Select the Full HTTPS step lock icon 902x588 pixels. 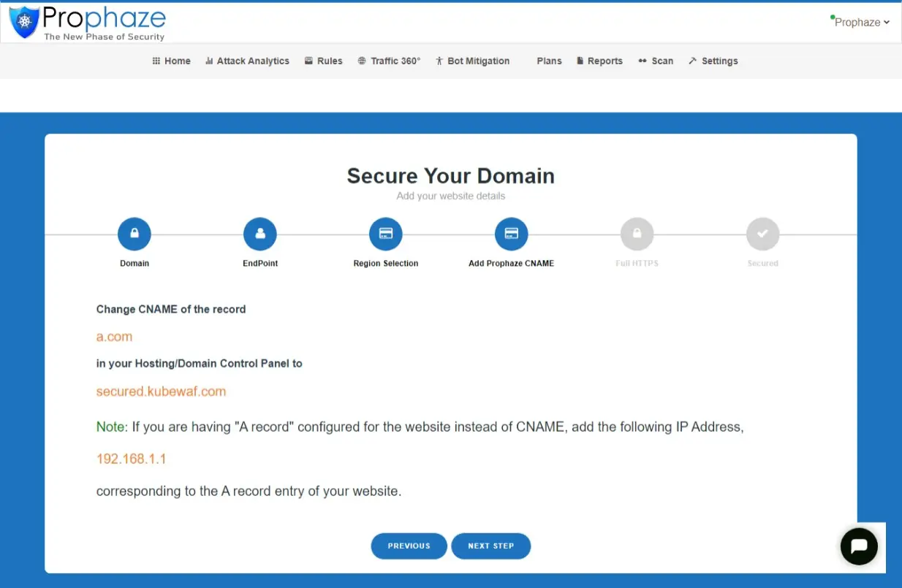click(637, 234)
